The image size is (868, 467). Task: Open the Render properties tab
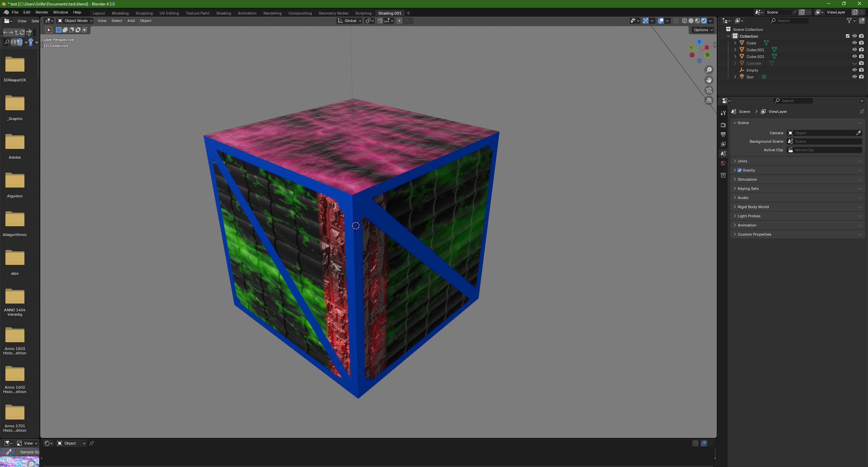723,125
